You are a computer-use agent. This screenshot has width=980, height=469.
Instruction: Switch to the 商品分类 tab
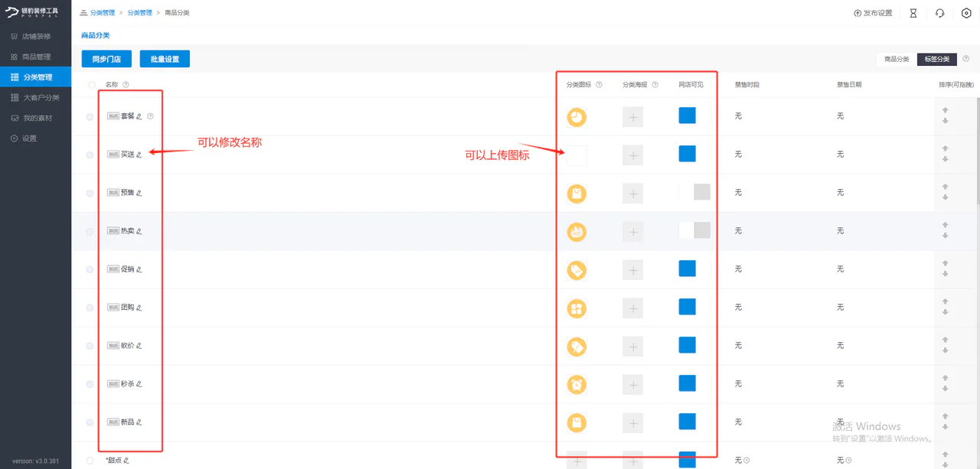pos(897,59)
